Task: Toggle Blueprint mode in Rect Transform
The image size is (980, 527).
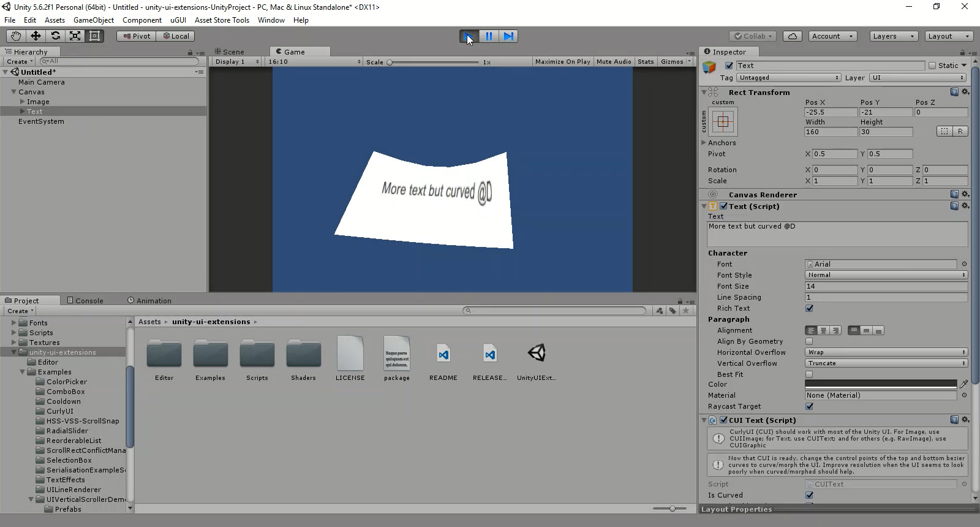Action: pyautogui.click(x=944, y=131)
